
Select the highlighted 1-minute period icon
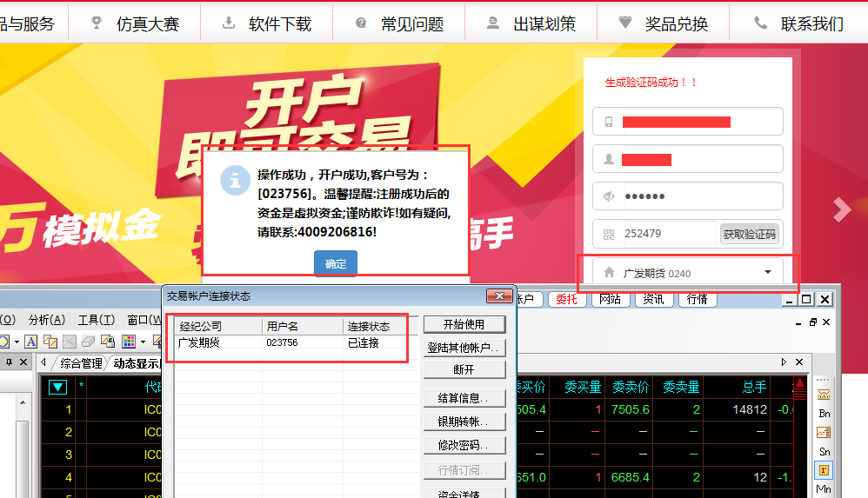[823, 470]
